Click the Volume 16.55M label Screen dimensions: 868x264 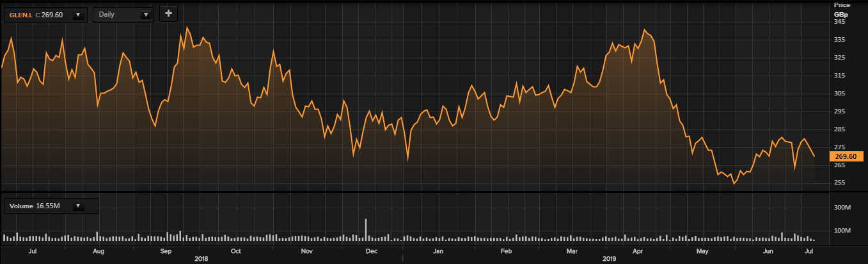click(34, 206)
